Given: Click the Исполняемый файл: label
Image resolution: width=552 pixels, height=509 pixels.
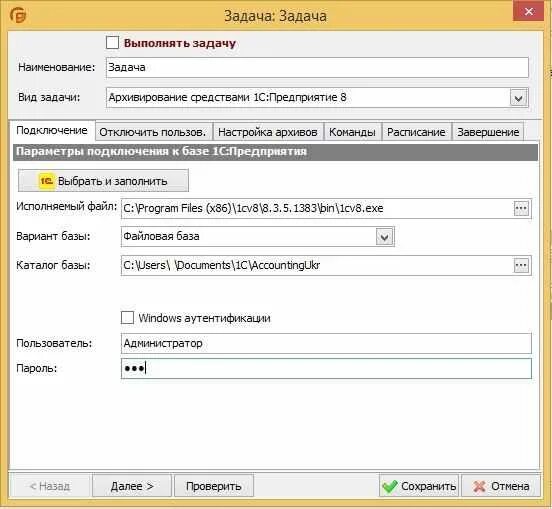Looking at the screenshot, I should 67,207.
